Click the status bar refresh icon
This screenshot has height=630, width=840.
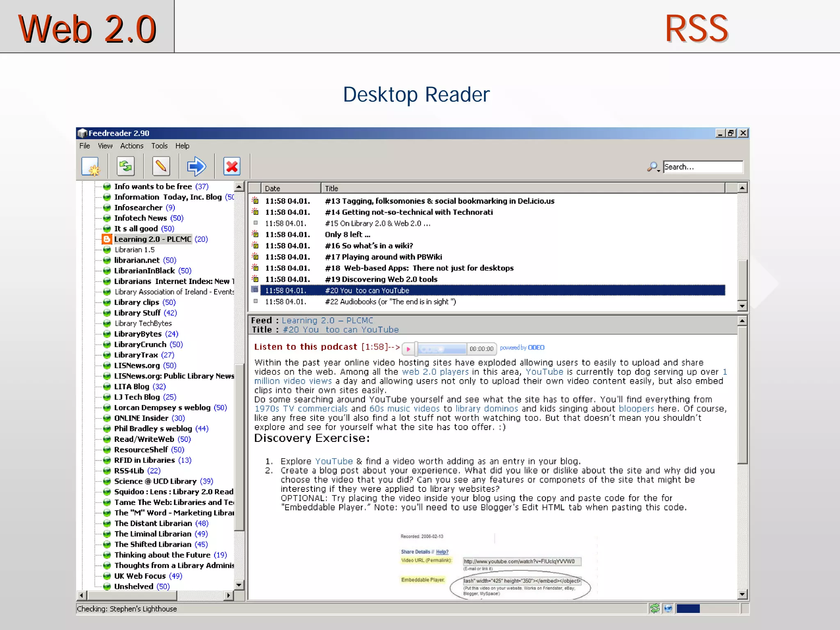click(x=655, y=608)
